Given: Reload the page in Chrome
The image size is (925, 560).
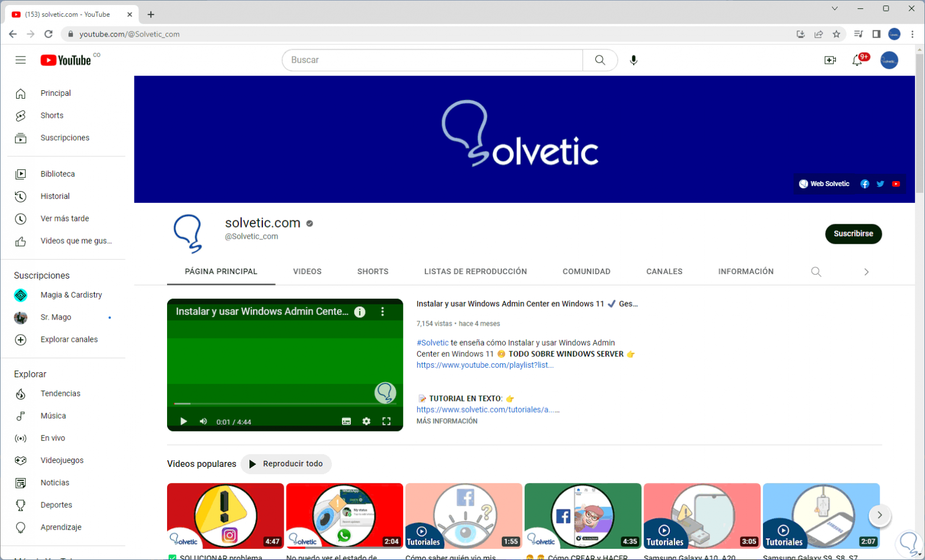Looking at the screenshot, I should pyautogui.click(x=49, y=34).
